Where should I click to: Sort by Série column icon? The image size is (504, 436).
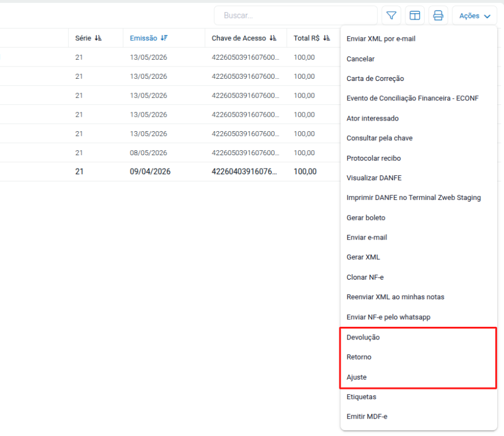pos(98,38)
